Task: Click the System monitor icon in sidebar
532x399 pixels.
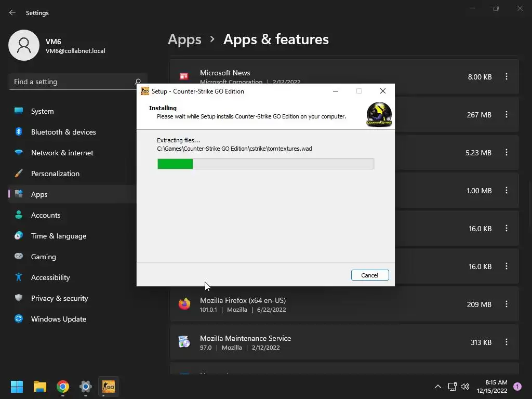Action: (19, 111)
